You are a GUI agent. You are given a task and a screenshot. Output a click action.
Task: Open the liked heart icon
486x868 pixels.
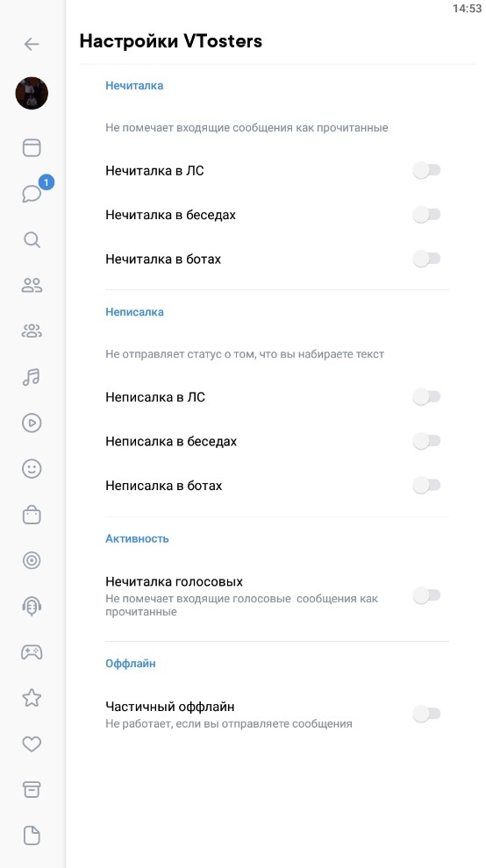[x=32, y=744]
